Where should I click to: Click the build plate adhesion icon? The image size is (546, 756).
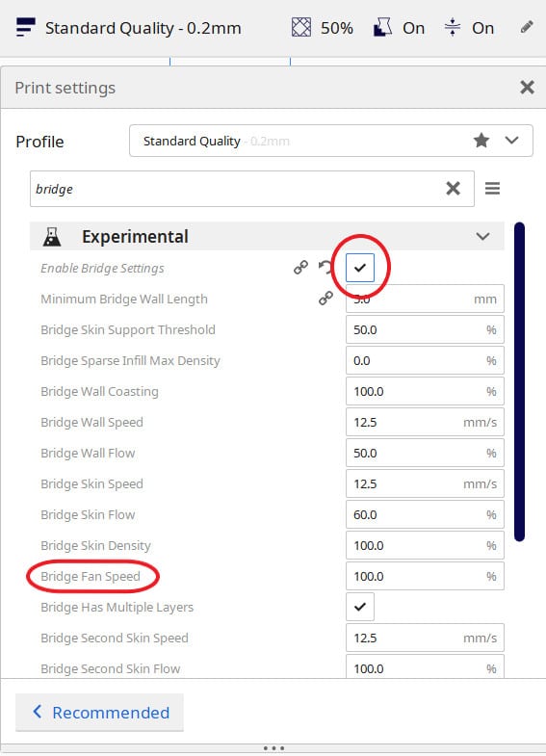452,28
